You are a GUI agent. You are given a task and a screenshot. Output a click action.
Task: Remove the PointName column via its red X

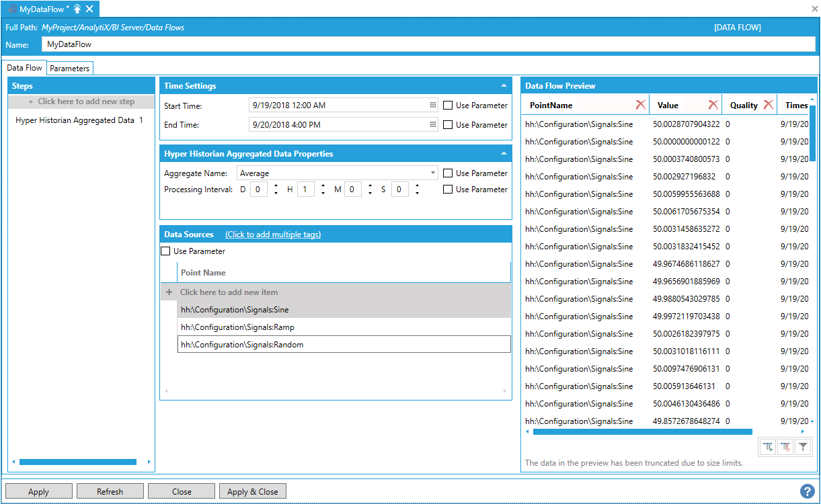click(x=640, y=105)
